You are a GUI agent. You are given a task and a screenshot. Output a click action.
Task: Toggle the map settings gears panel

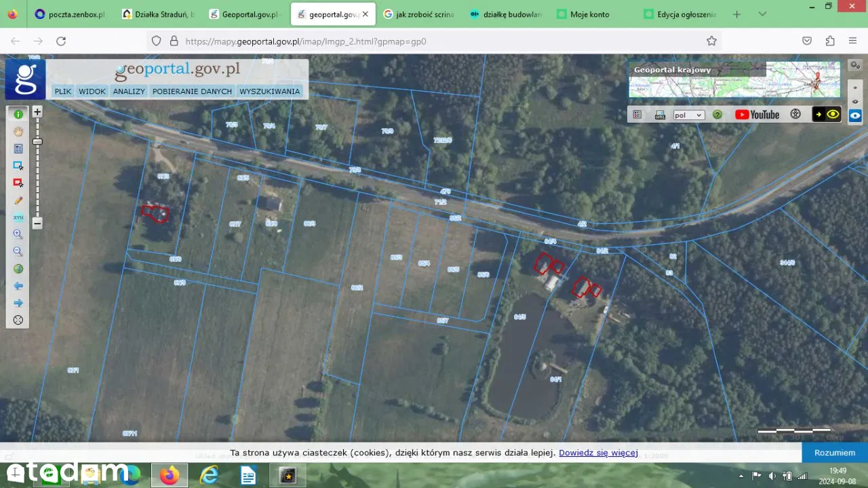[x=855, y=65]
